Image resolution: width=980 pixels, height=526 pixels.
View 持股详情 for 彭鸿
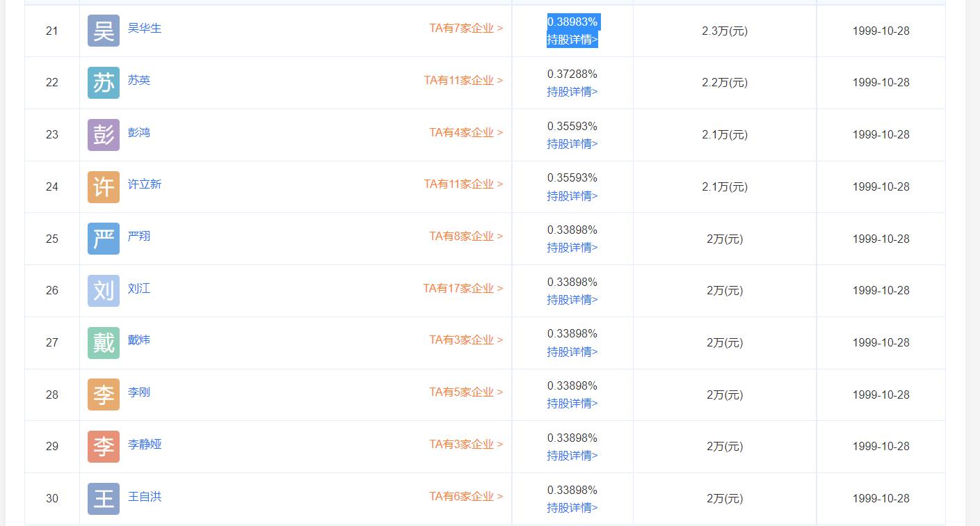[x=572, y=144]
